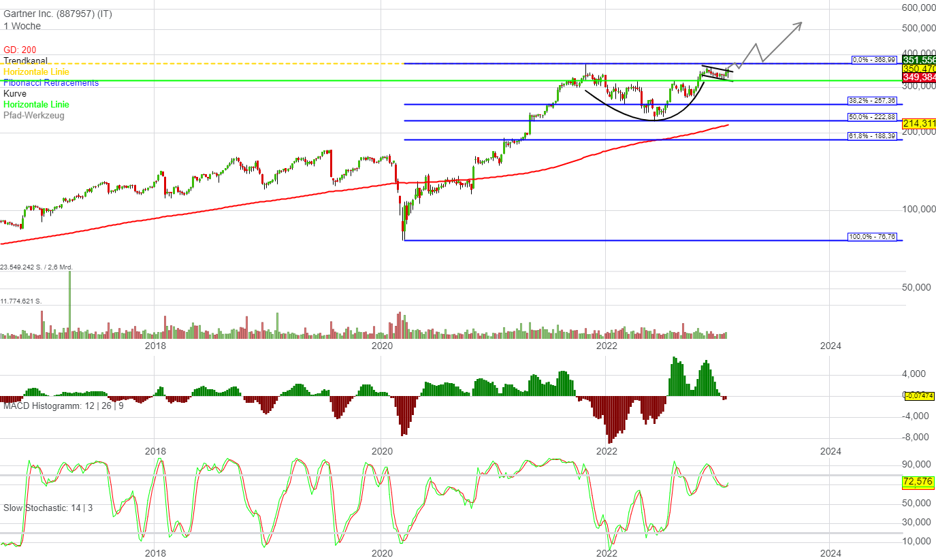This screenshot has width=936, height=560.
Task: Click the 2022 label below the Slow Stochastic panel
Action: (607, 554)
